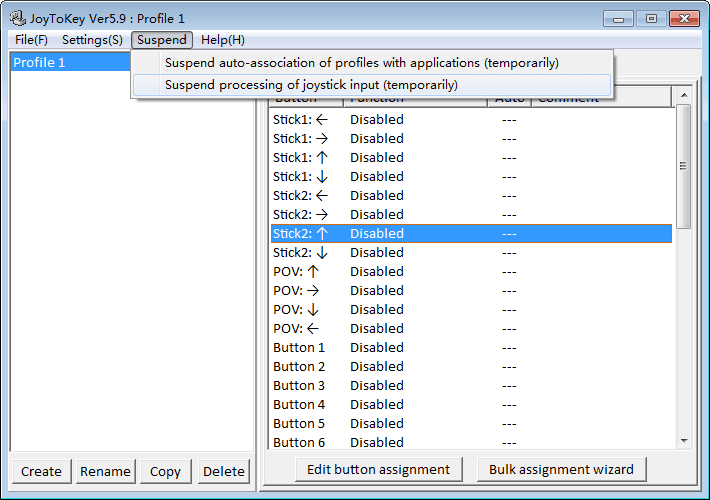Close the open Suspend menu

162,40
